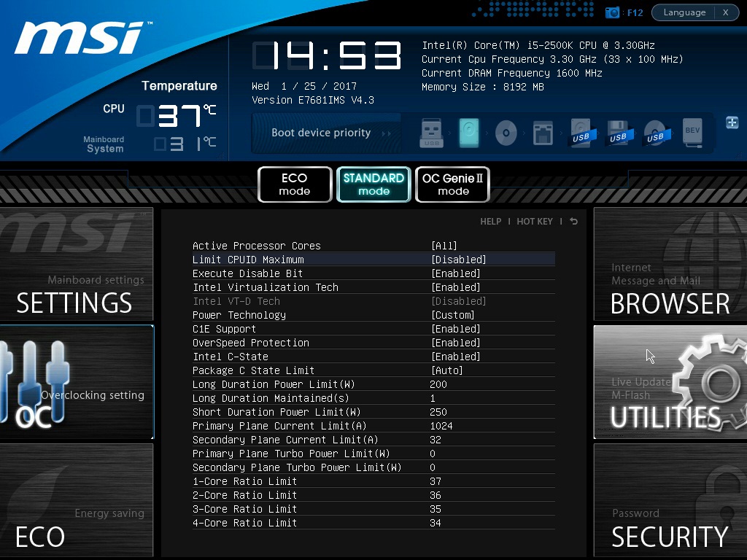This screenshot has height=560, width=747.
Task: Open Power Technology [Custom] options
Action: pyautogui.click(x=452, y=315)
